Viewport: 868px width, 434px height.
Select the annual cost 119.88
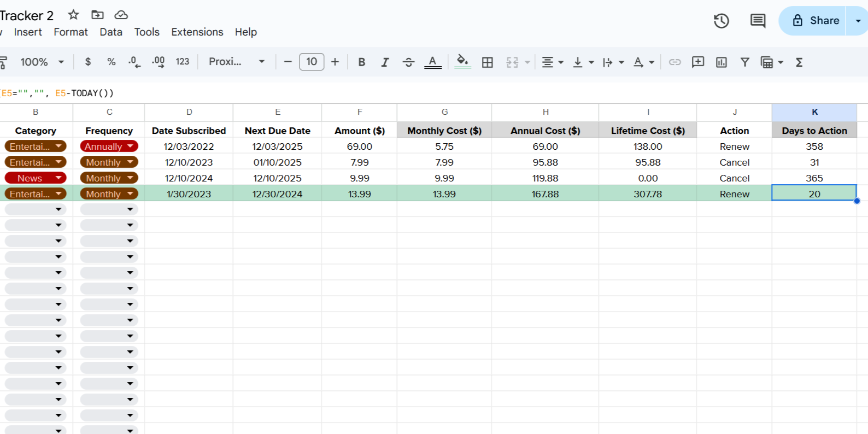[x=545, y=178]
